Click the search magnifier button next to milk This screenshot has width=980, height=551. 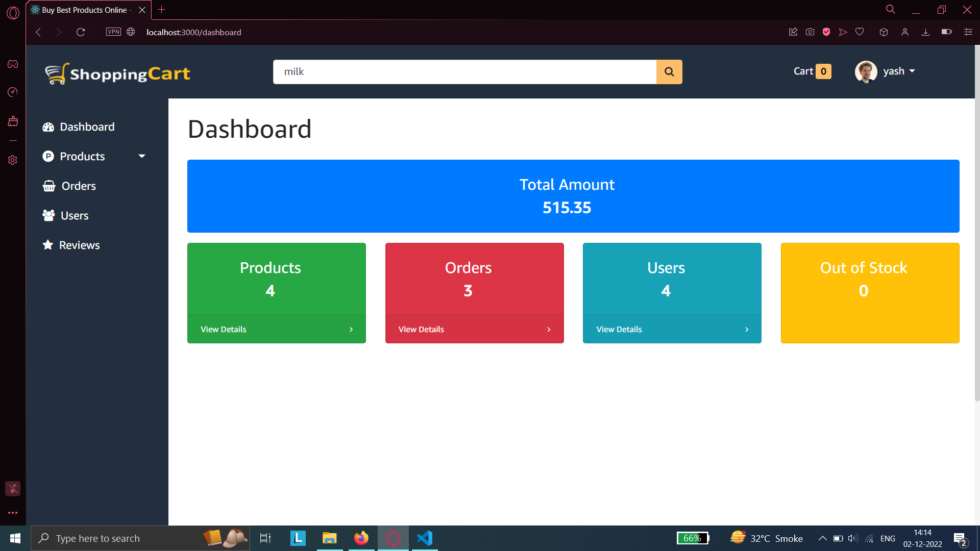[669, 71]
